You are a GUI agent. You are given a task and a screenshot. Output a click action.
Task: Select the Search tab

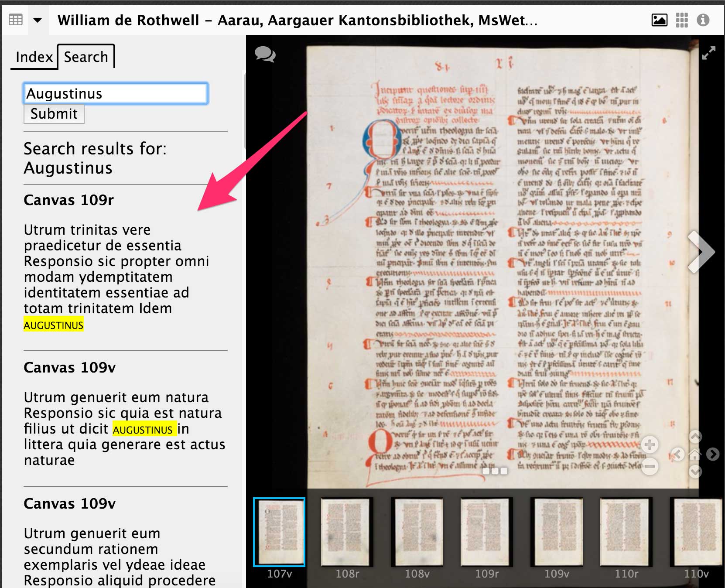coord(86,57)
